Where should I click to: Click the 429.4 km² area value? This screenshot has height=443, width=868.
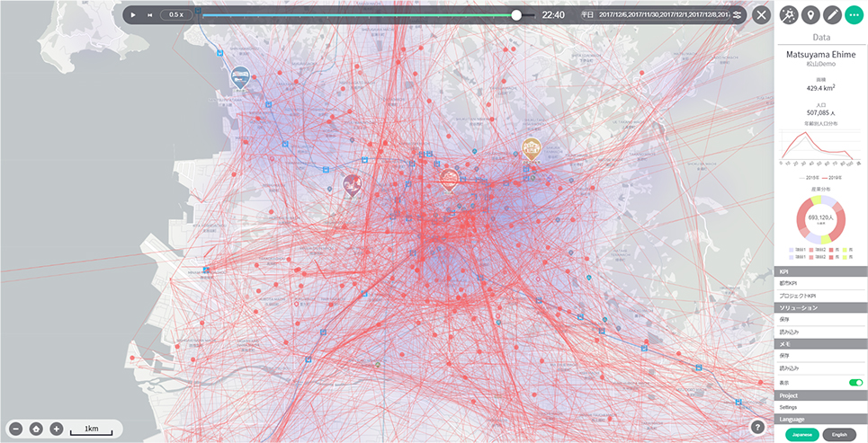[x=821, y=87]
